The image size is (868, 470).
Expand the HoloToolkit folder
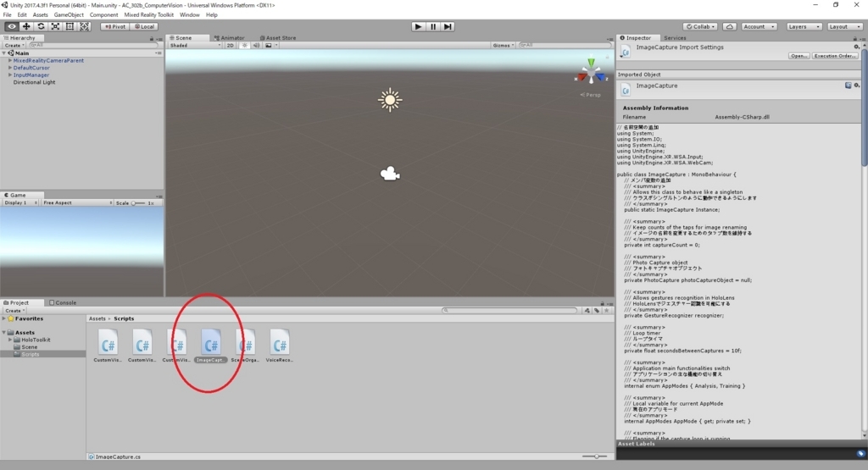click(10, 340)
